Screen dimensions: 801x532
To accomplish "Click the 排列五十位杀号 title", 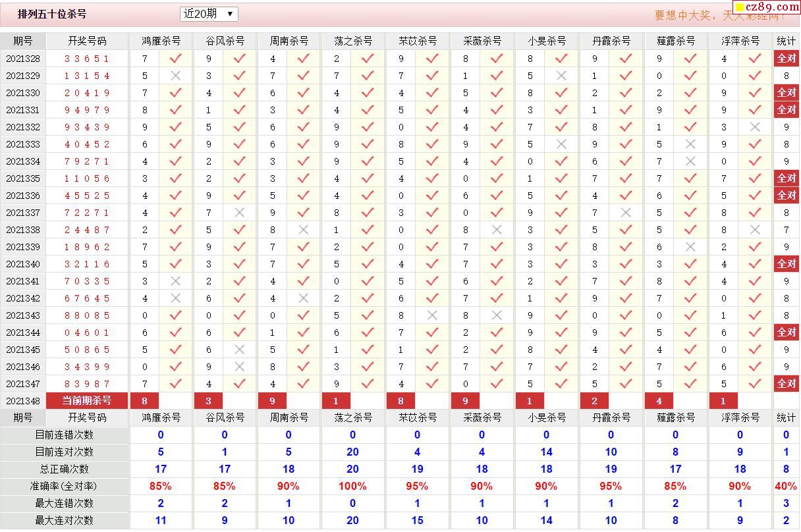I will click(x=52, y=14).
